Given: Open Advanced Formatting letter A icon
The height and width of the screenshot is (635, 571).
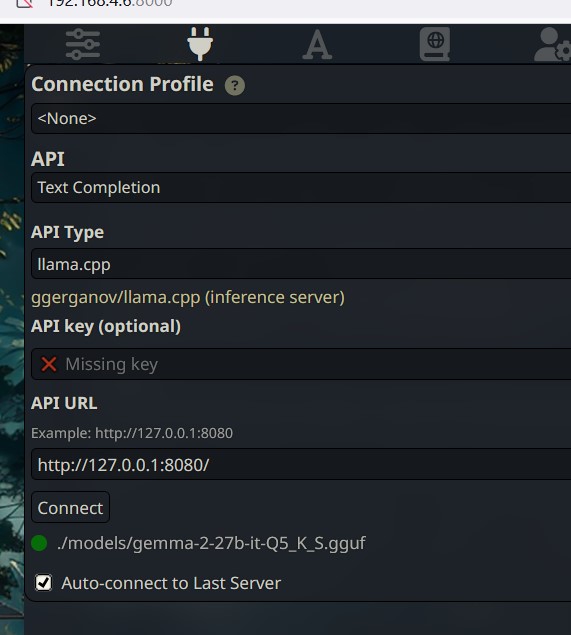Looking at the screenshot, I should (x=317, y=45).
